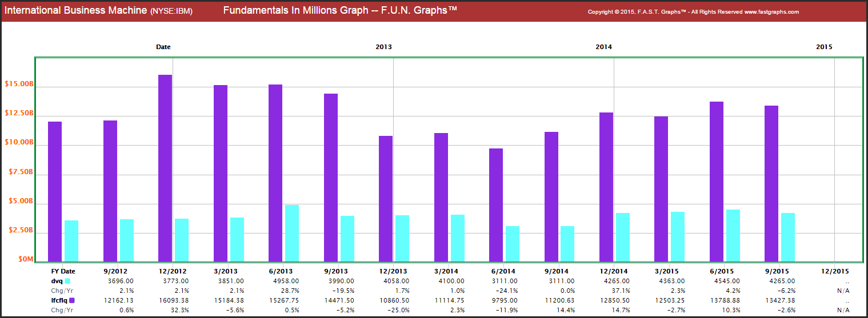Image resolution: width=868 pixels, height=318 pixels.
Task: Click the cyan bar for 9/2014
Action: point(567,244)
